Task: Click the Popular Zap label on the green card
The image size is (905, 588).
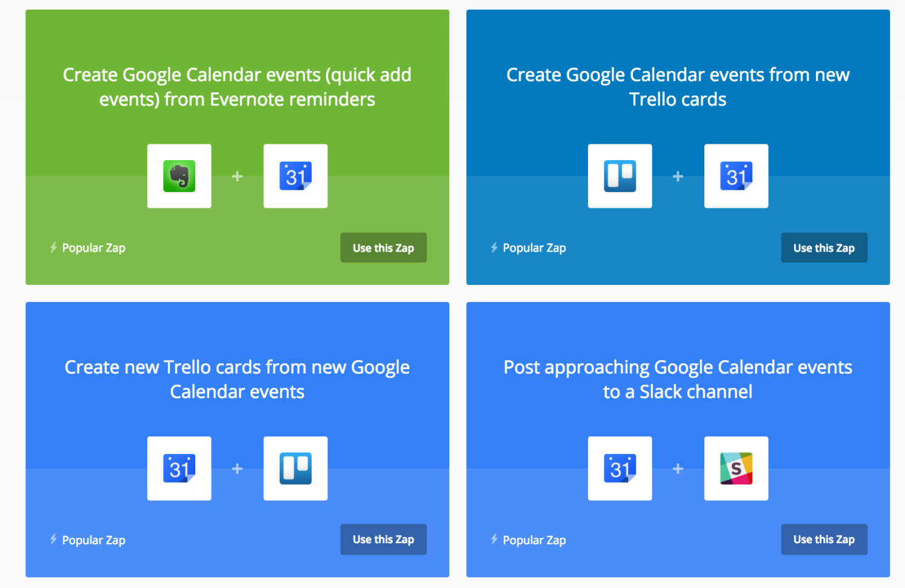Action: (93, 248)
